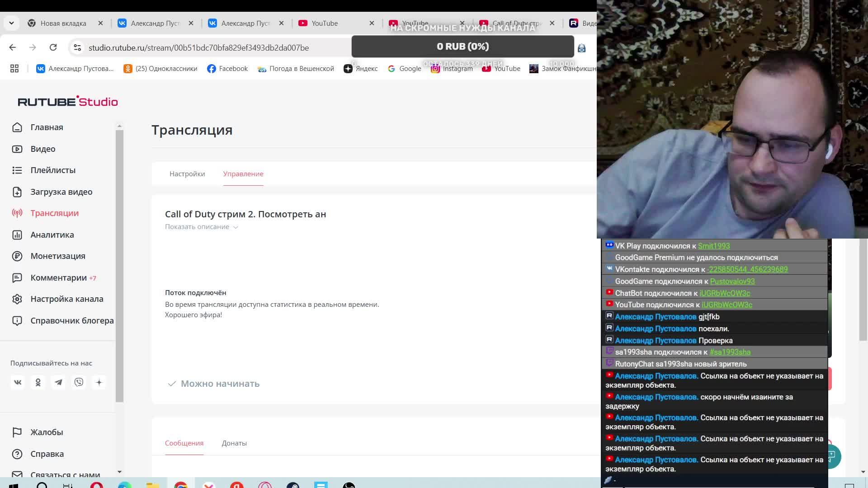Switch to the Настройки tab
The width and height of the screenshot is (868, 488).
point(187,174)
